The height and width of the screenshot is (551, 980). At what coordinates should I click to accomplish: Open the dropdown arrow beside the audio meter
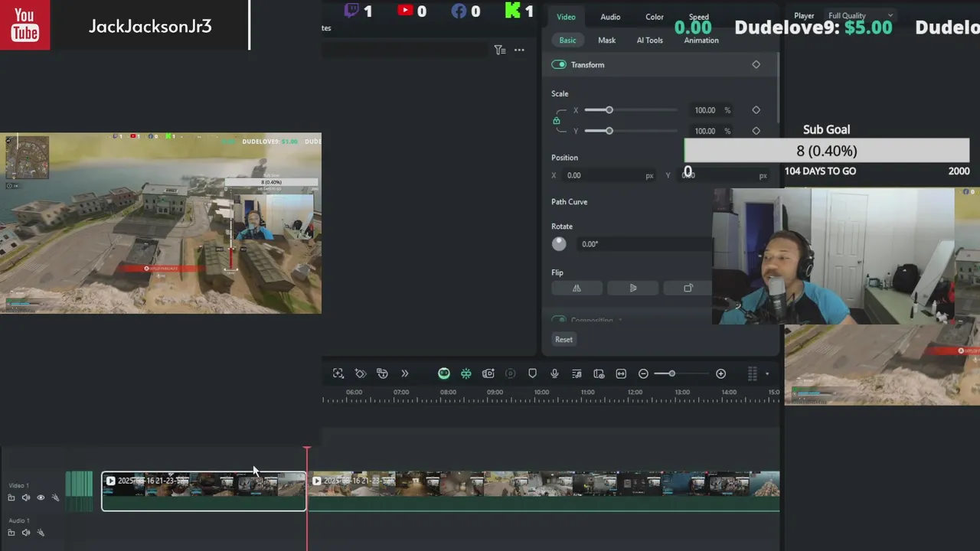point(767,374)
